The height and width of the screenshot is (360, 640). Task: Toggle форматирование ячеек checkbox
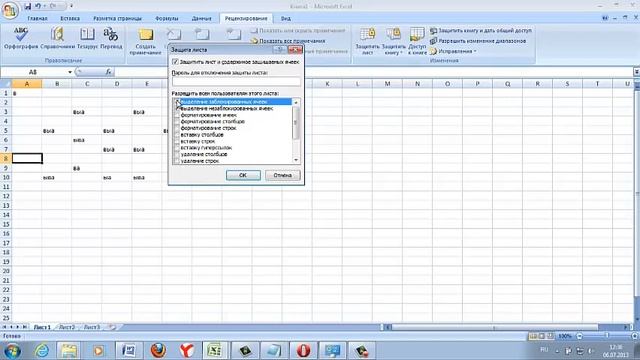point(176,115)
